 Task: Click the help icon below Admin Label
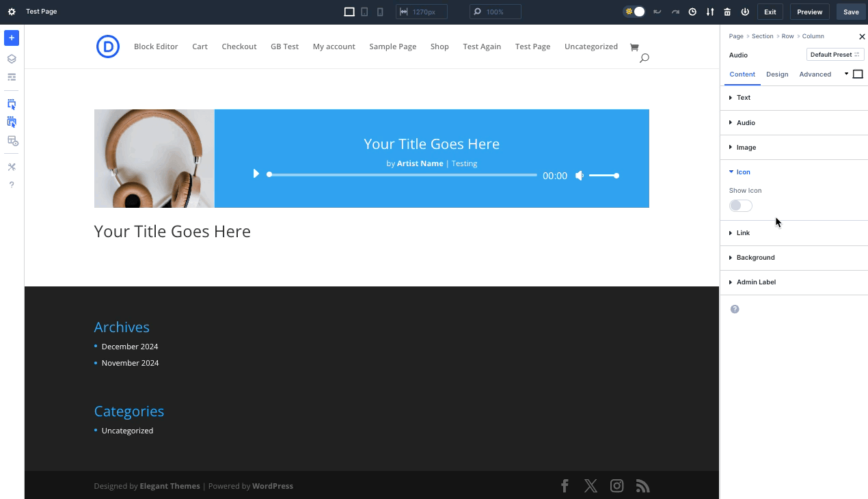[x=735, y=309]
